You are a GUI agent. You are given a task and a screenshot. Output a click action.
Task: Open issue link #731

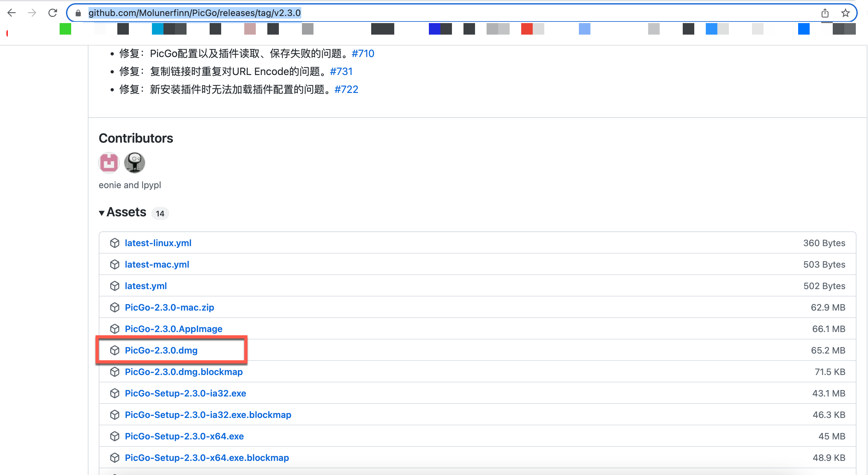point(341,71)
